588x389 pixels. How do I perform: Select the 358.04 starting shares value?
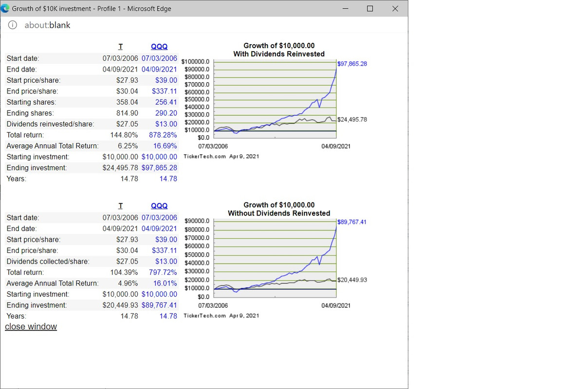(127, 102)
